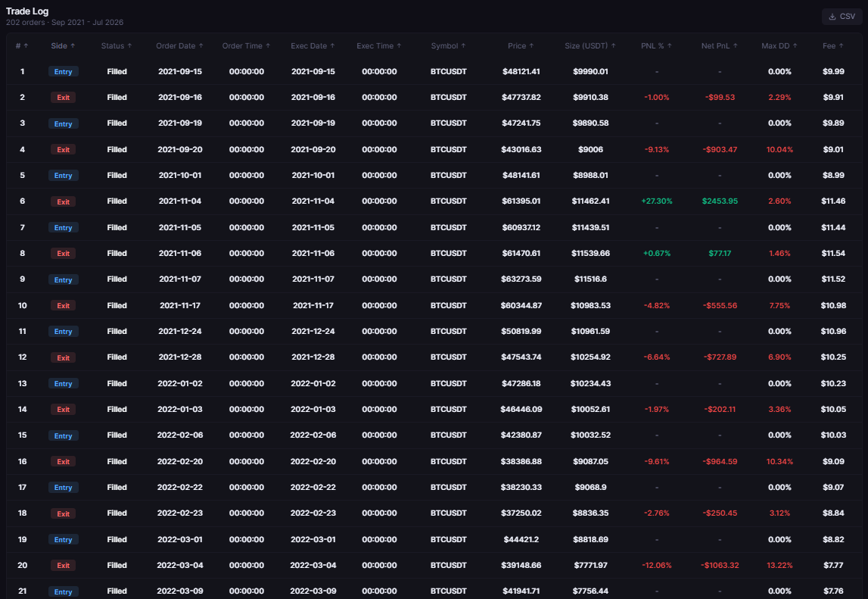This screenshot has width=868, height=599.
Task: Select order date 2021-10-01
Action: click(x=180, y=175)
